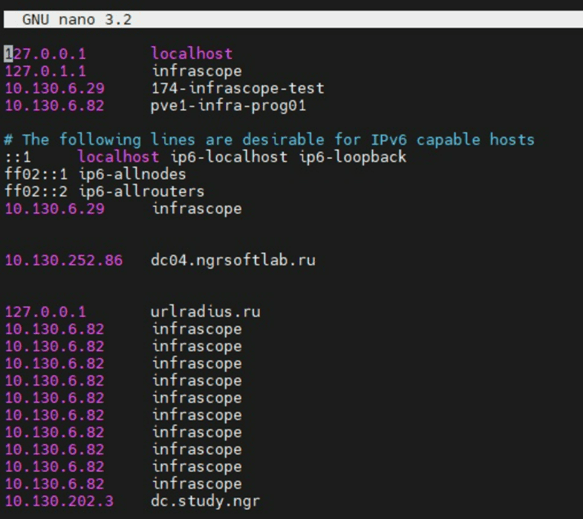Click the 10.130.252.86 address

64,261
